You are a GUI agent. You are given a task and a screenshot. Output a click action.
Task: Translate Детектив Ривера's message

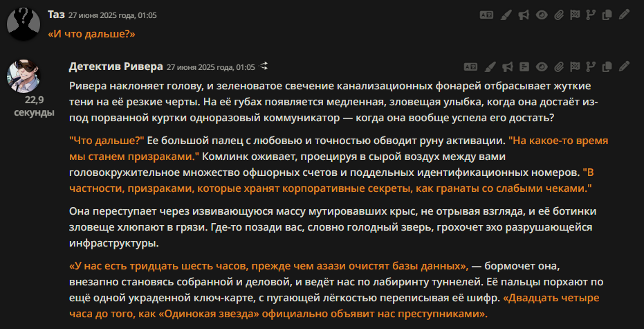470,66
